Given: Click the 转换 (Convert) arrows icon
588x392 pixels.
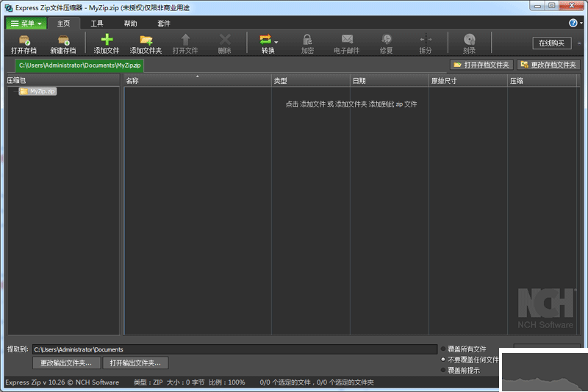Looking at the screenshot, I should [x=266, y=40].
